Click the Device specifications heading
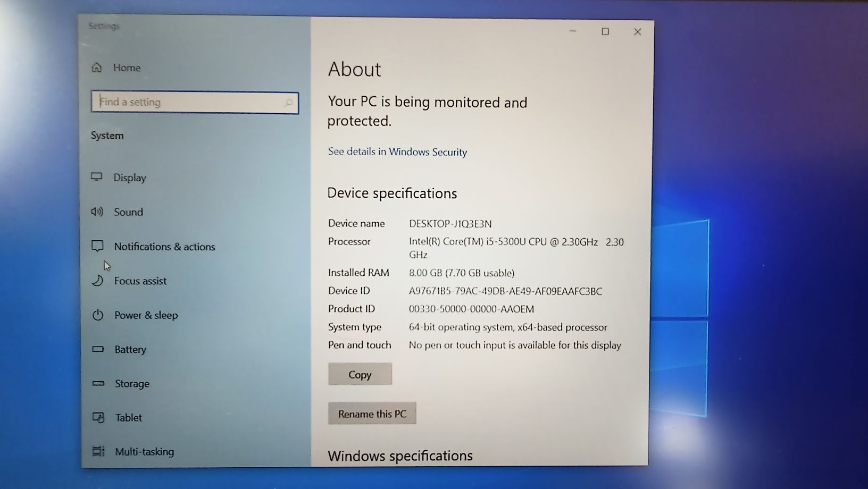 pyautogui.click(x=392, y=193)
